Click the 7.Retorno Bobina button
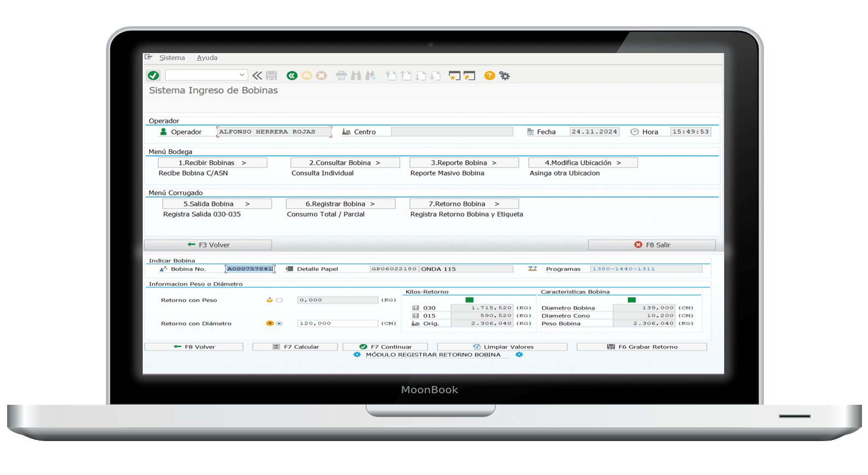The width and height of the screenshot is (868, 475). pos(464,204)
